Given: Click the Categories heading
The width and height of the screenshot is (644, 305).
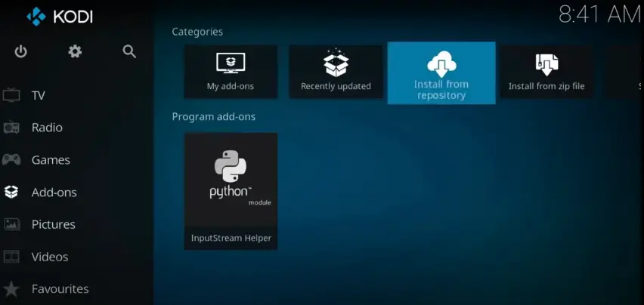Looking at the screenshot, I should tap(197, 32).
